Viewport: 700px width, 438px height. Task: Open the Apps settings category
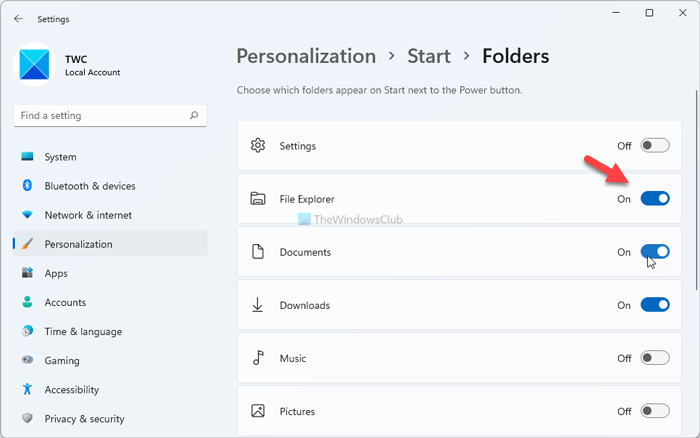point(56,273)
